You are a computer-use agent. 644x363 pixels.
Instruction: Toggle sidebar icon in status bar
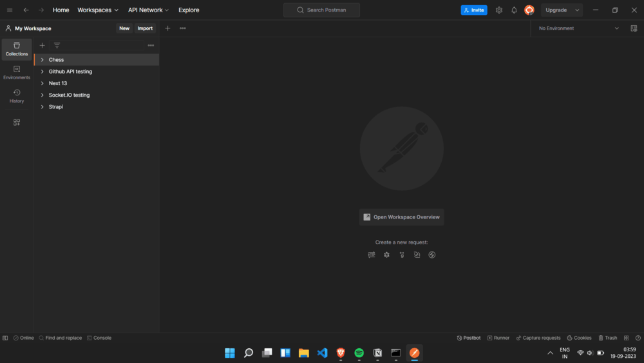(x=5, y=338)
